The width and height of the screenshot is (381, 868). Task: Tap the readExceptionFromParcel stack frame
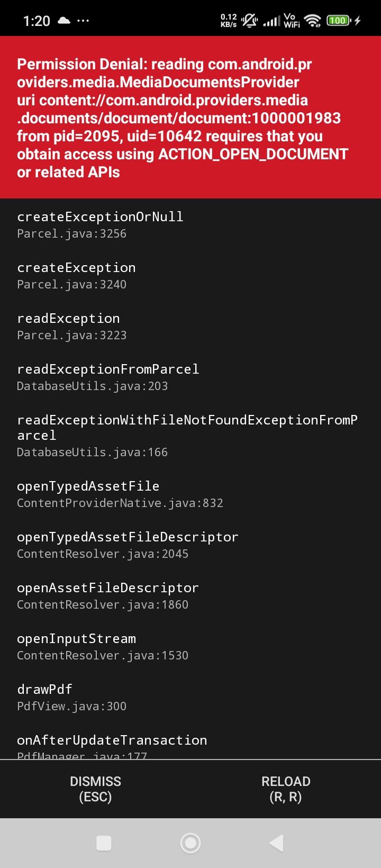point(108,377)
